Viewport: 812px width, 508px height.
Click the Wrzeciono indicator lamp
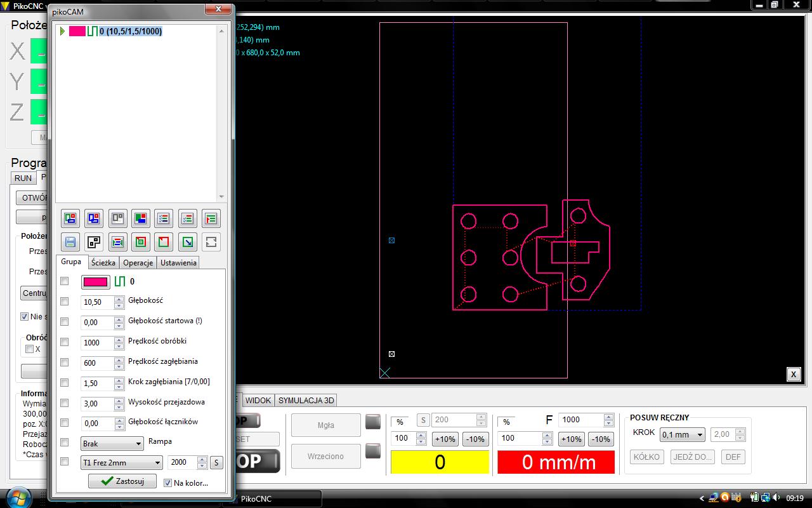tap(372, 451)
